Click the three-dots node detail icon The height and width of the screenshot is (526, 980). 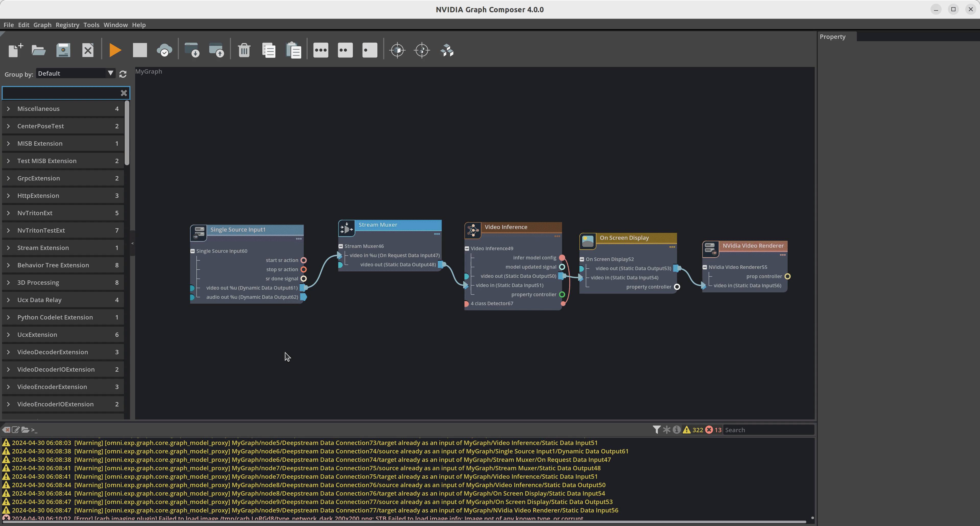pos(321,50)
